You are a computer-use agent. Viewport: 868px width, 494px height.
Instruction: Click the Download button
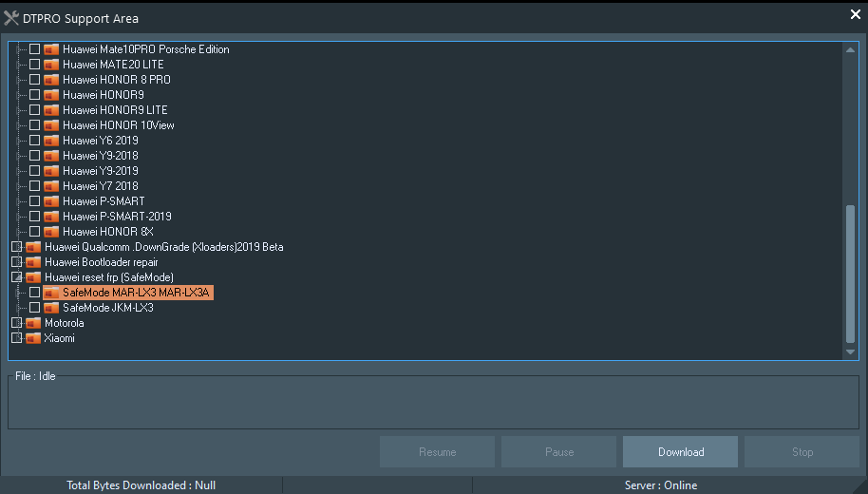680,452
